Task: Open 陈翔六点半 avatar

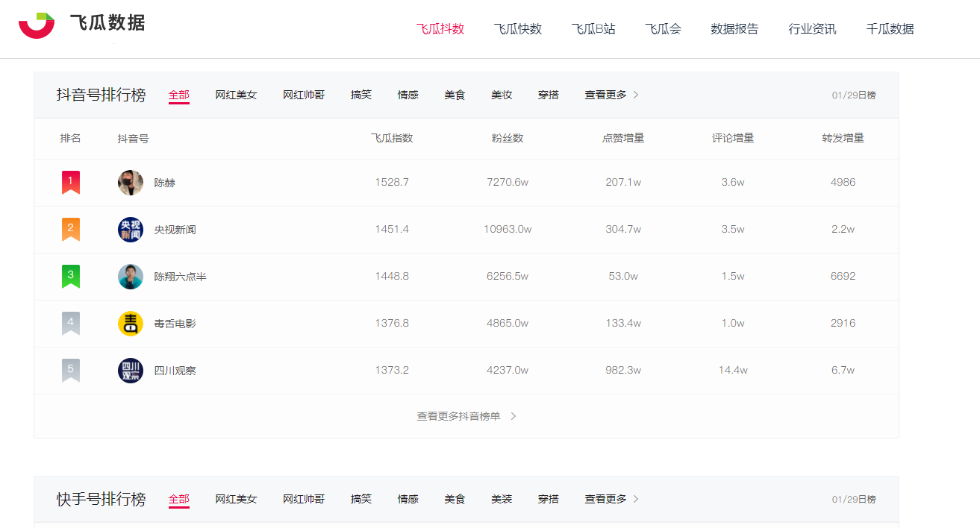Action: tap(131, 277)
